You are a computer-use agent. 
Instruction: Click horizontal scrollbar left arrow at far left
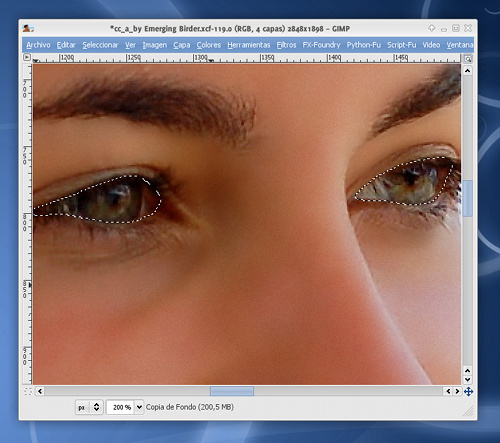pyautogui.click(x=40, y=391)
